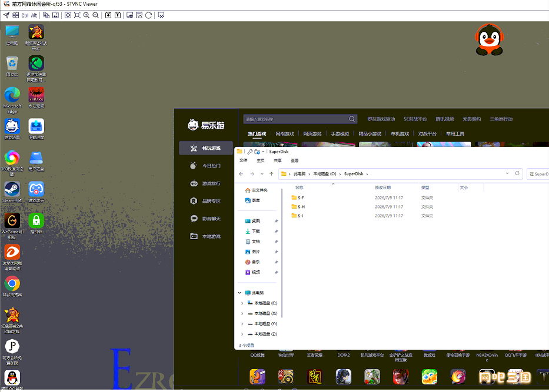Switch to the 常用工具 tab in 易乐游
The height and width of the screenshot is (392, 549).
point(455,133)
